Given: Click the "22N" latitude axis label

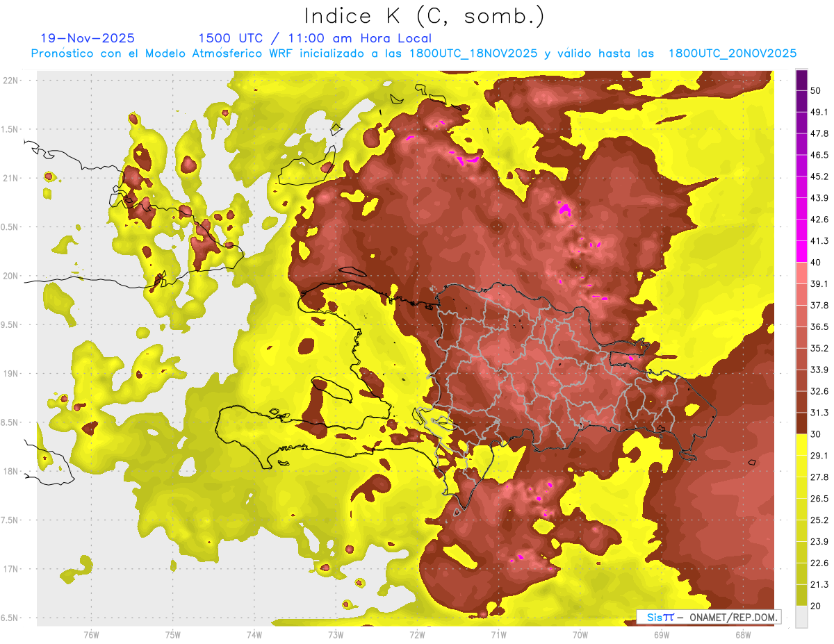Looking at the screenshot, I should pyautogui.click(x=10, y=81).
